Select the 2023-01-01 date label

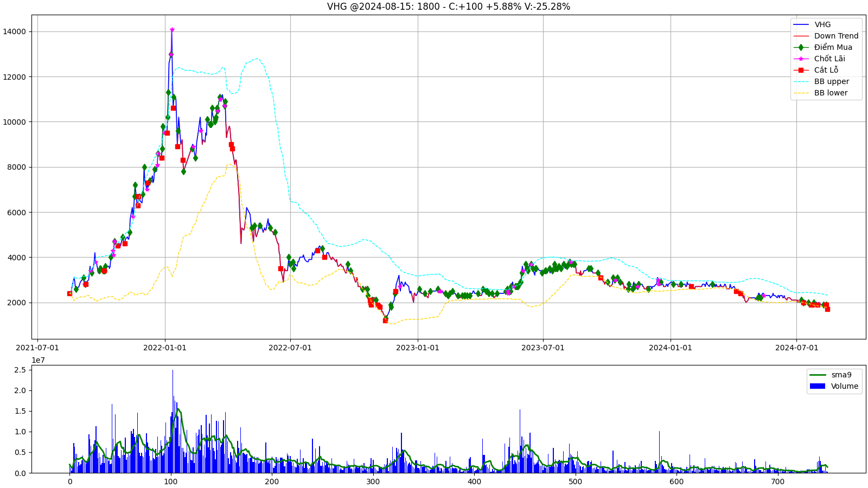(418, 348)
